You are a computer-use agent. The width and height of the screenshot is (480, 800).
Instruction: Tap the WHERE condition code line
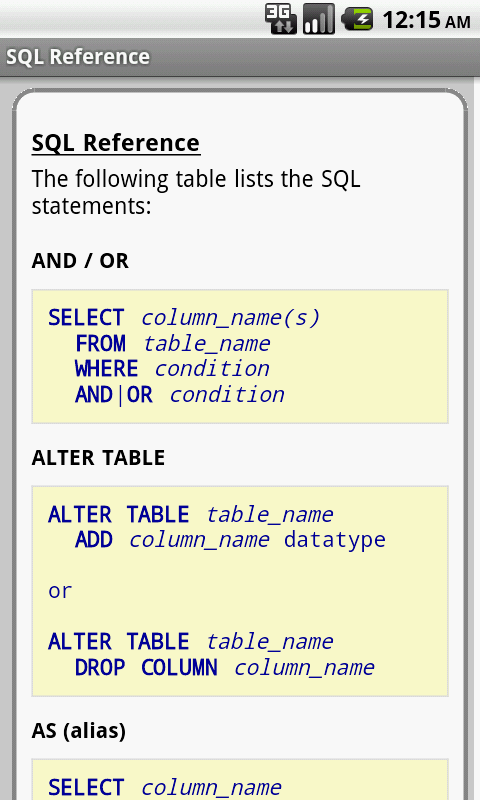point(172,368)
